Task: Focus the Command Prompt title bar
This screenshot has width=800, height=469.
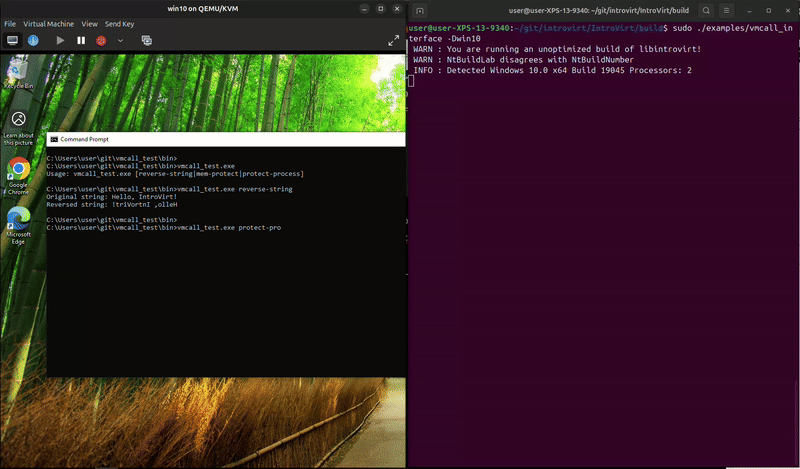Action: click(200, 139)
